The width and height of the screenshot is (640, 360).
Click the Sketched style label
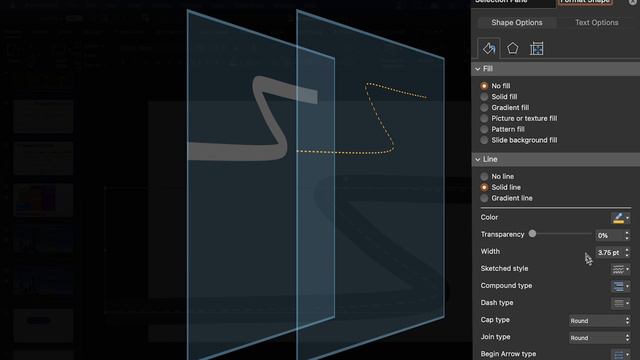pos(504,269)
